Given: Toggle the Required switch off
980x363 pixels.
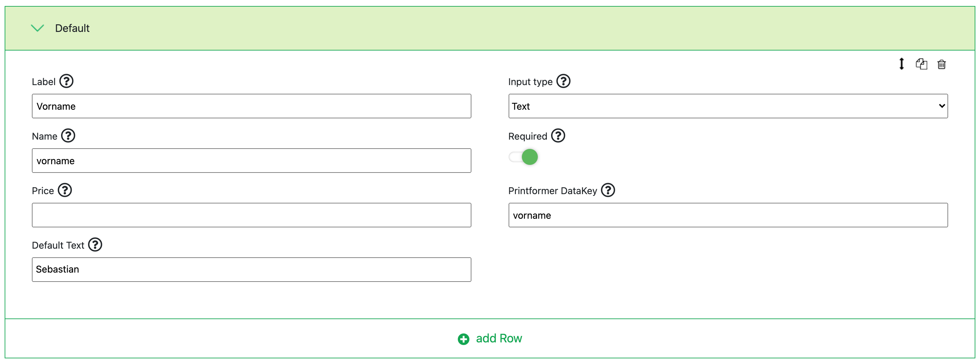Looking at the screenshot, I should click(523, 157).
